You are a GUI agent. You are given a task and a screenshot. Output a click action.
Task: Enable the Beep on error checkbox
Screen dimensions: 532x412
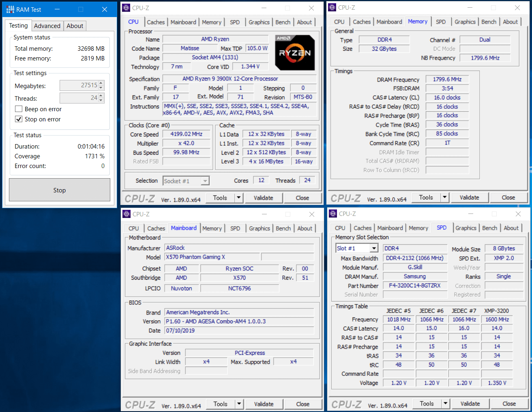[19, 109]
